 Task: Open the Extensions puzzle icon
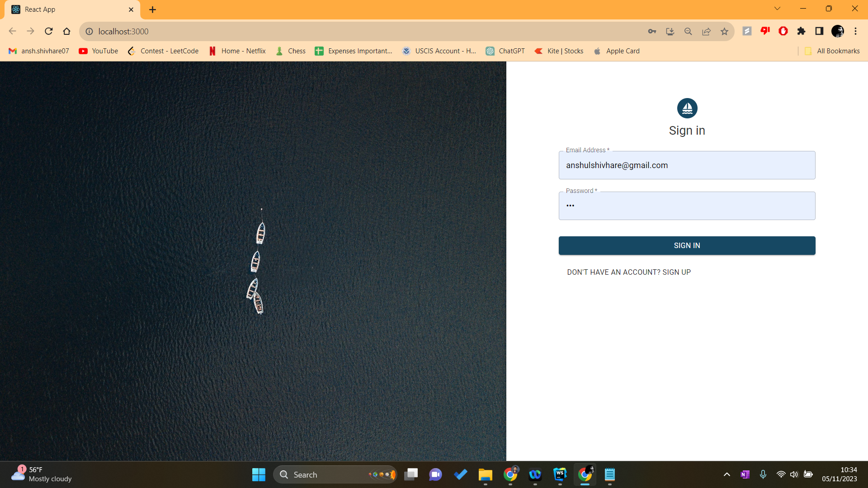point(801,31)
